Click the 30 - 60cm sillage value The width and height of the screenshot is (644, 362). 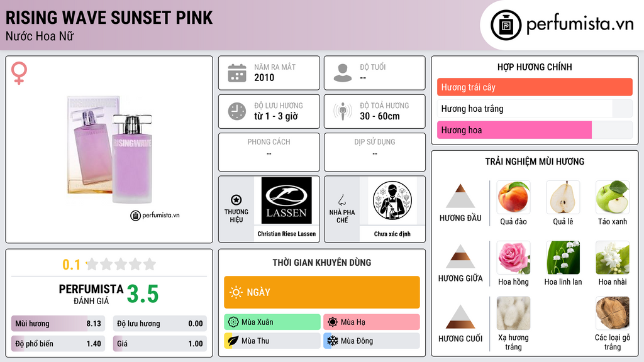380,116
